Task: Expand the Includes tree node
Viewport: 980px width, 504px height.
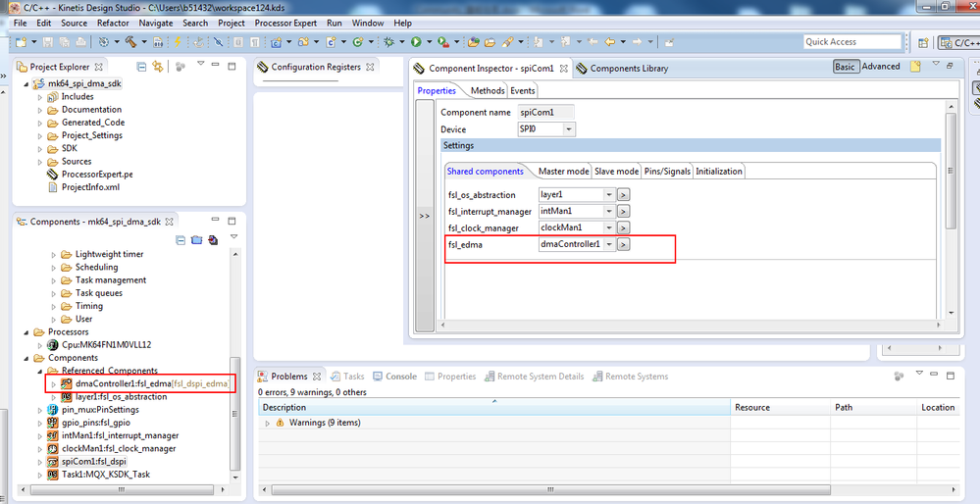Action: [40, 97]
